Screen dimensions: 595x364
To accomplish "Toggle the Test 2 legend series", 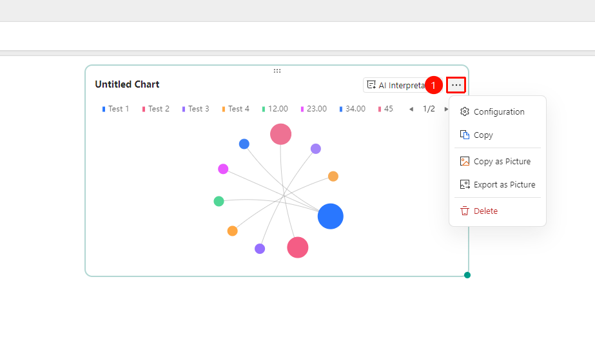I will click(155, 109).
